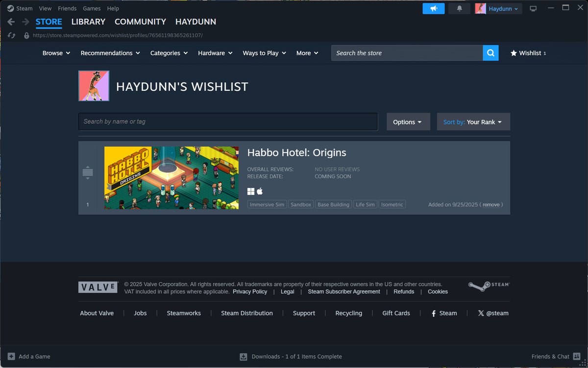Click the user avatar in title bar

click(x=480, y=8)
